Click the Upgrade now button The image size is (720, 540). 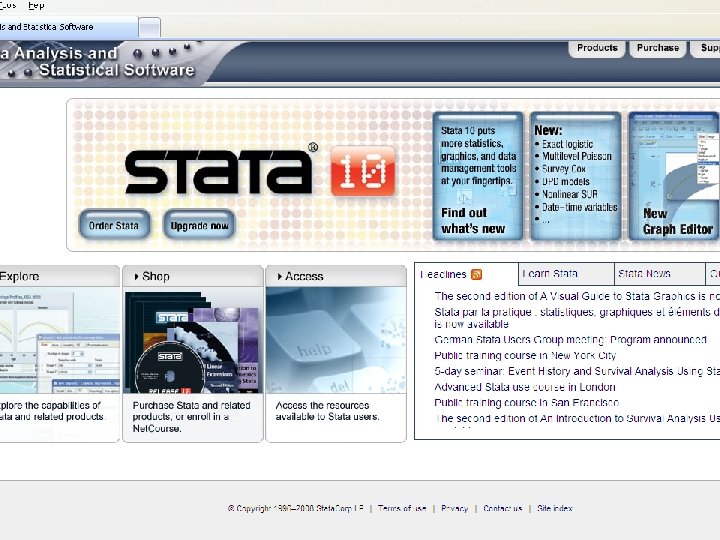[199, 225]
